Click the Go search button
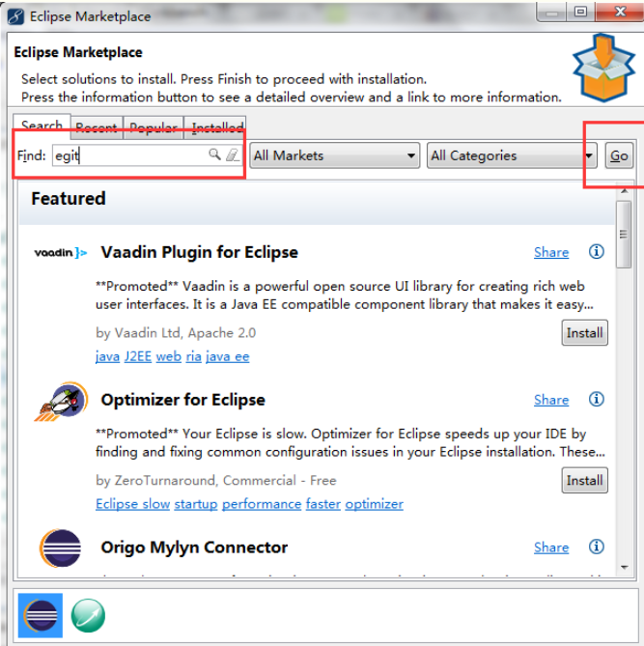This screenshot has width=644, height=646. [x=619, y=155]
